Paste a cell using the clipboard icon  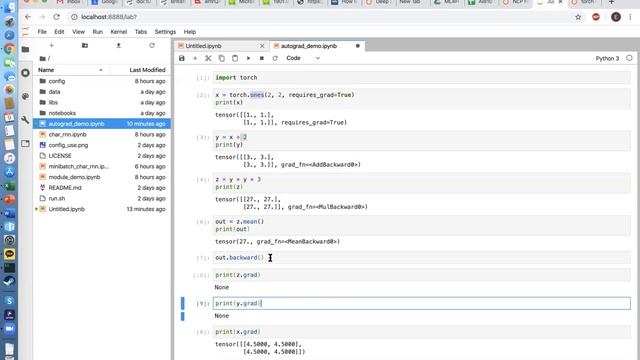point(235,58)
